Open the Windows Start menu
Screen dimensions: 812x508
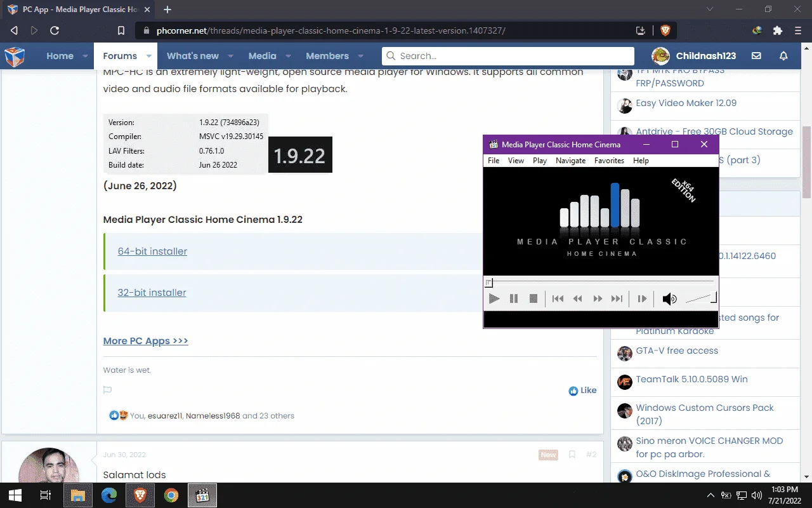pyautogui.click(x=15, y=495)
